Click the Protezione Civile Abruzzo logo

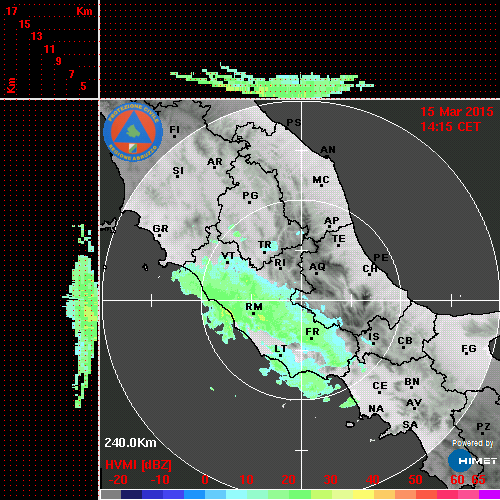tap(133, 132)
